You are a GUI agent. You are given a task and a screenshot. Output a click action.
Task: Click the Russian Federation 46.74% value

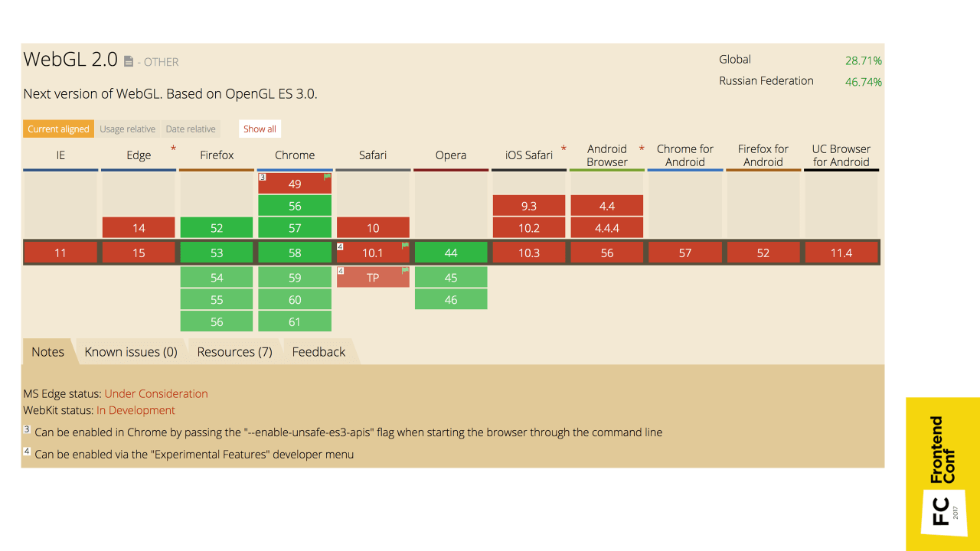(x=864, y=81)
